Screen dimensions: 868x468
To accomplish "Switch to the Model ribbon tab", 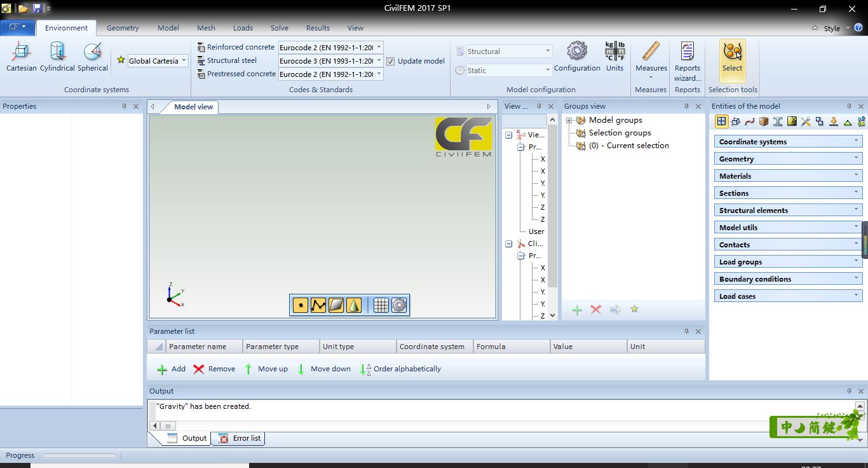I will (168, 28).
